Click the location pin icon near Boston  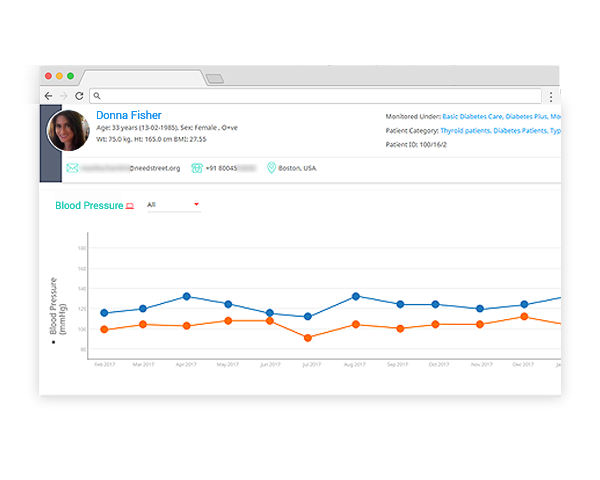click(x=271, y=168)
